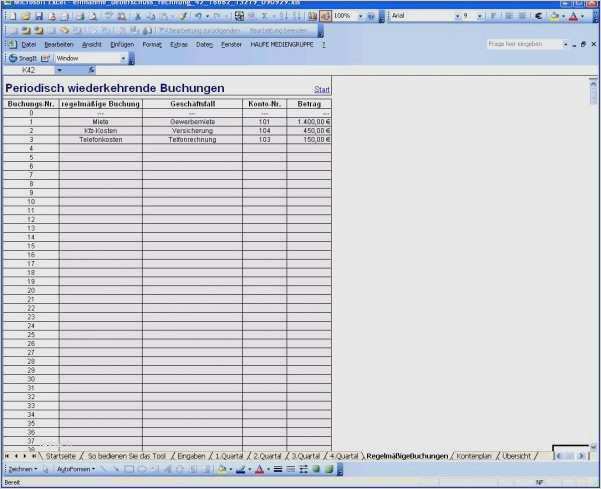Image resolution: width=601 pixels, height=489 pixels.
Task: Click the Excel document icon beside Datei
Action: point(13,44)
